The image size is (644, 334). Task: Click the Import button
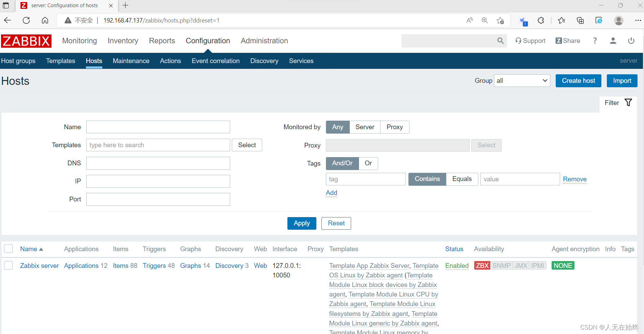(622, 81)
